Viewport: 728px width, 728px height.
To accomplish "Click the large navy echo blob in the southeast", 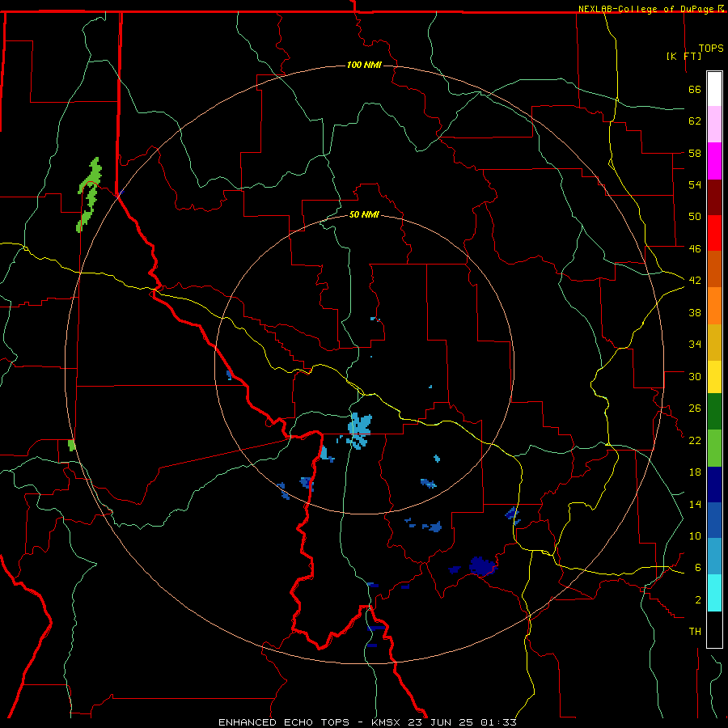I will point(483,566).
